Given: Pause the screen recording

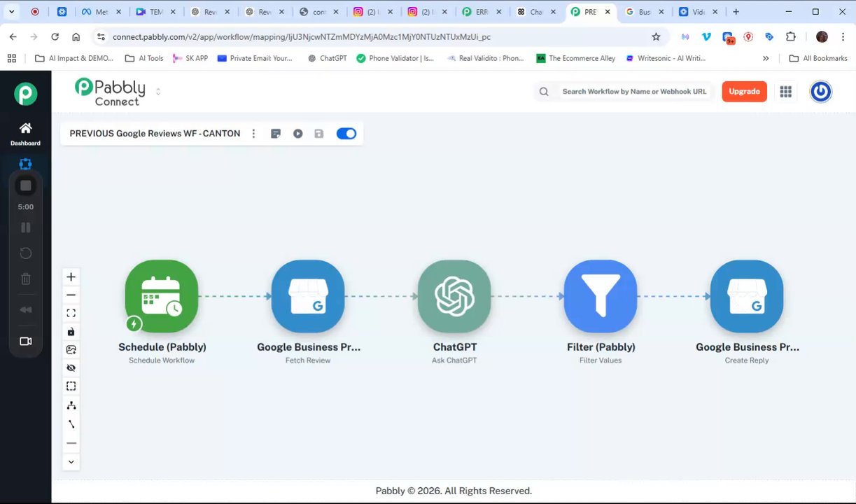Looking at the screenshot, I should pyautogui.click(x=26, y=227).
